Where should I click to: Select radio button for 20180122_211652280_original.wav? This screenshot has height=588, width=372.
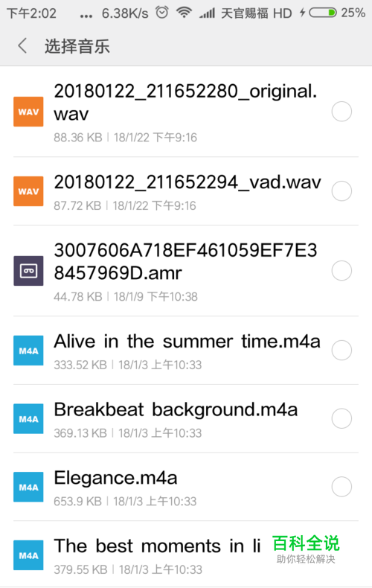pos(341,112)
